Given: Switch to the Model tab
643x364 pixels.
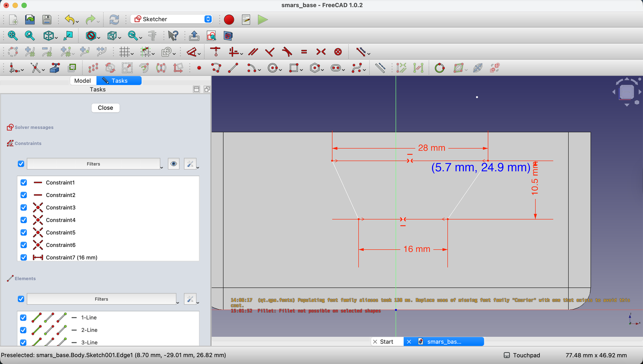Looking at the screenshot, I should [x=82, y=81].
